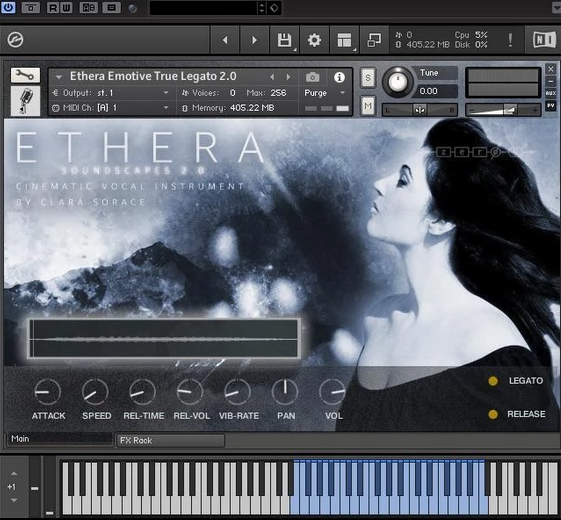Switch to the FX Rack tab
Screen dimensions: 561x520
click(x=171, y=441)
